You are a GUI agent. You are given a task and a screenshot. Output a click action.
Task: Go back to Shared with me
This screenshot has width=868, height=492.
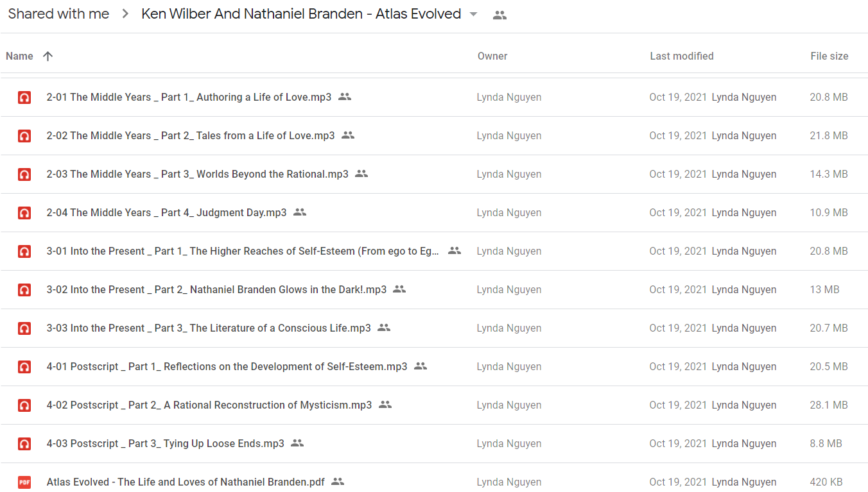[58, 14]
